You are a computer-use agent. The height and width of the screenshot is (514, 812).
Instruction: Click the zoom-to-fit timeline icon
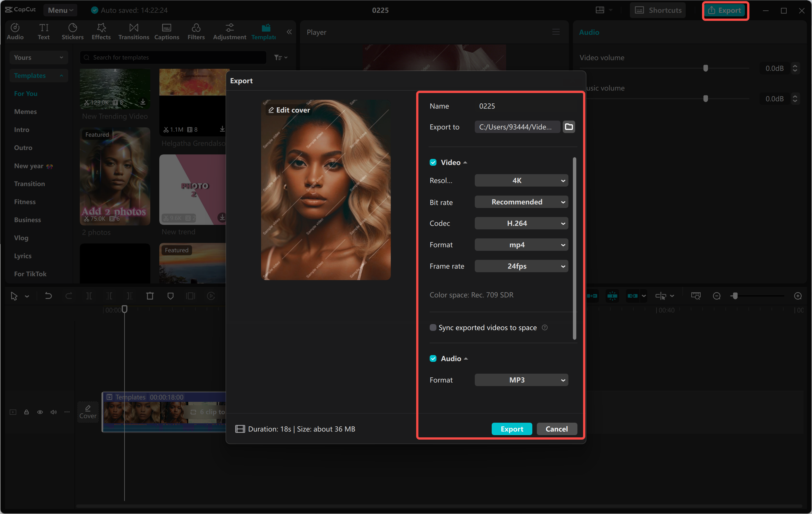[x=696, y=296]
